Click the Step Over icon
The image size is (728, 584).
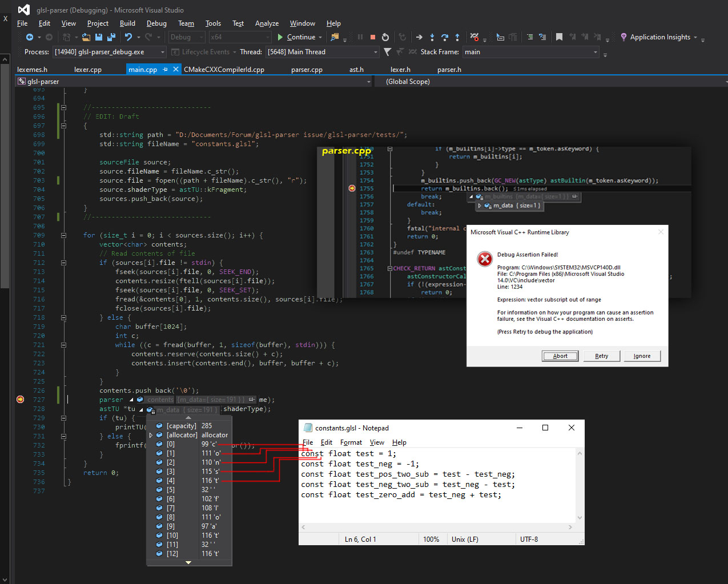[445, 37]
